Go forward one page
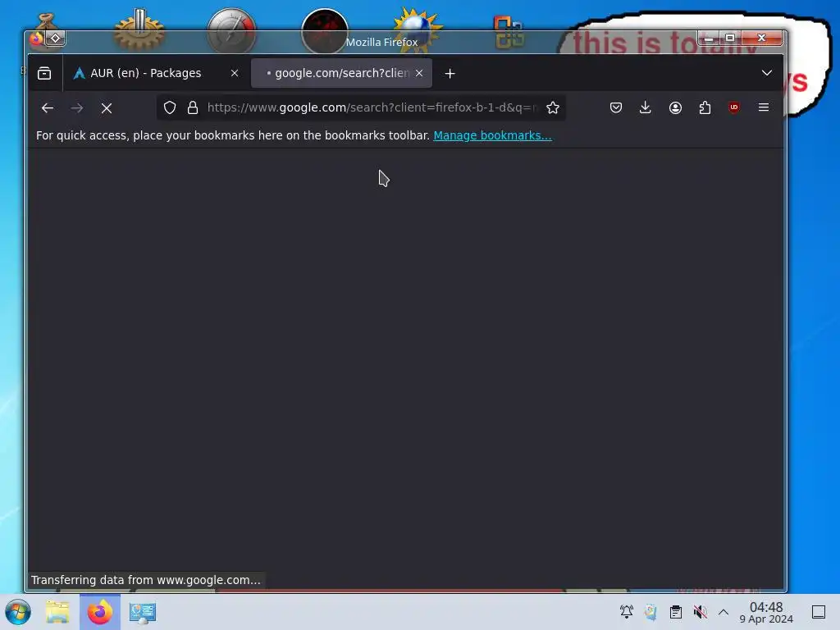 [x=77, y=108]
